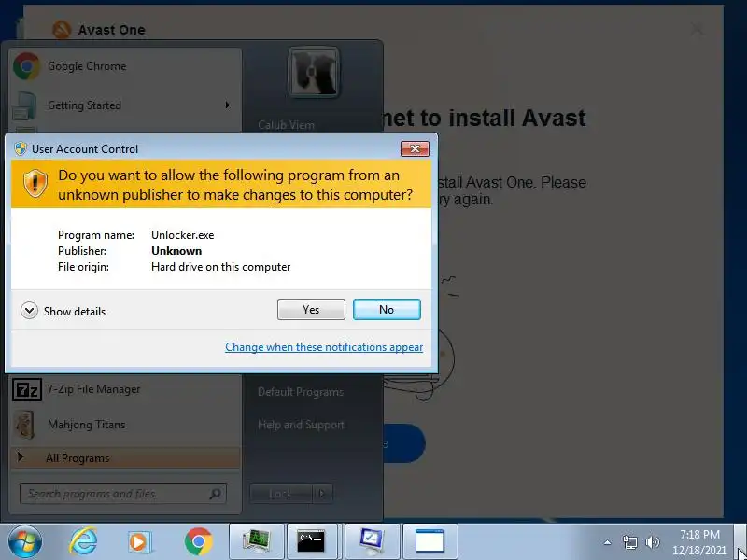Open the clock showing 7:18 PM
The image size is (747, 560).
coord(699,542)
